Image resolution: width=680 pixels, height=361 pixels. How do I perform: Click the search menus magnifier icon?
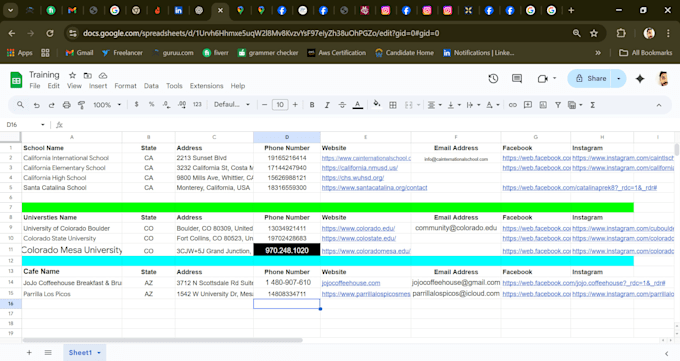click(20, 105)
